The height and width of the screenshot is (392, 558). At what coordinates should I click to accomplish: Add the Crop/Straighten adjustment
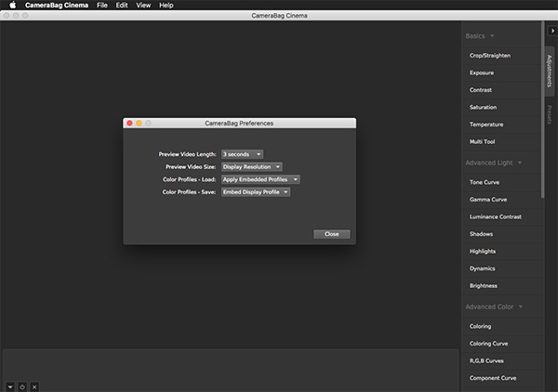coord(502,56)
